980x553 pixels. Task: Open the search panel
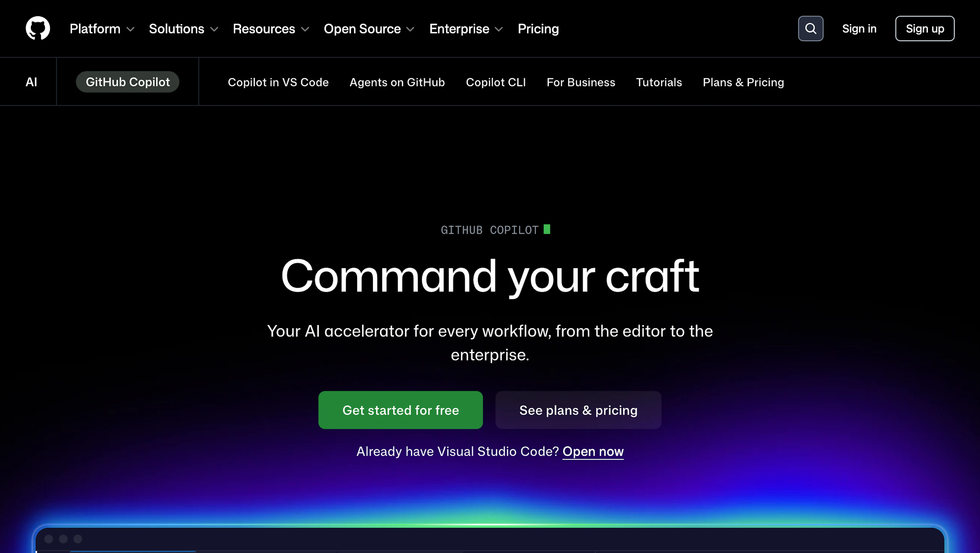pyautogui.click(x=810, y=28)
